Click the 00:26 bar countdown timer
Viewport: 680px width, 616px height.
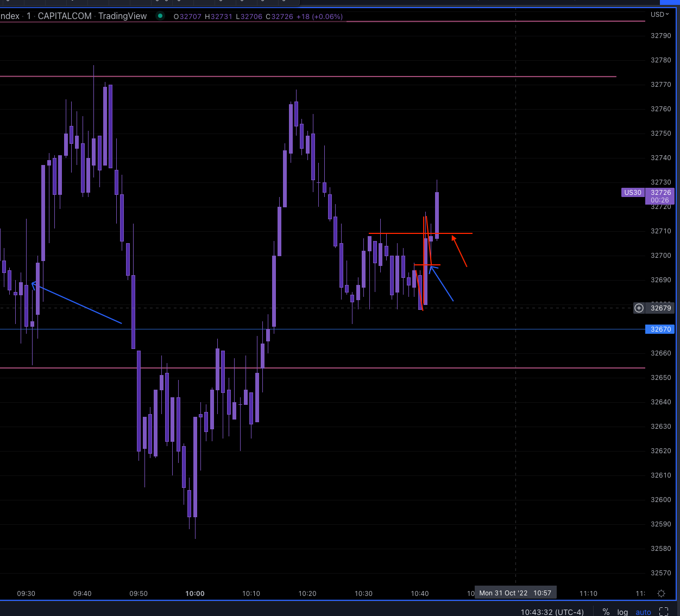[659, 200]
